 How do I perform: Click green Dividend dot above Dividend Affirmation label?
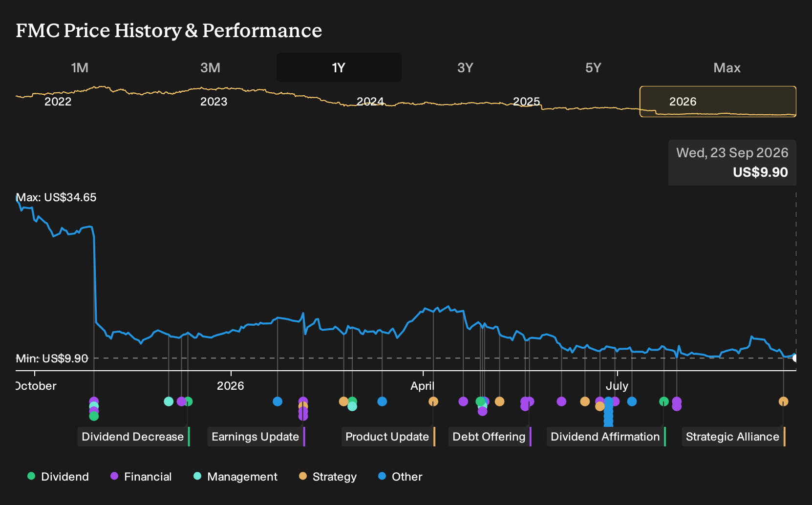[663, 401]
